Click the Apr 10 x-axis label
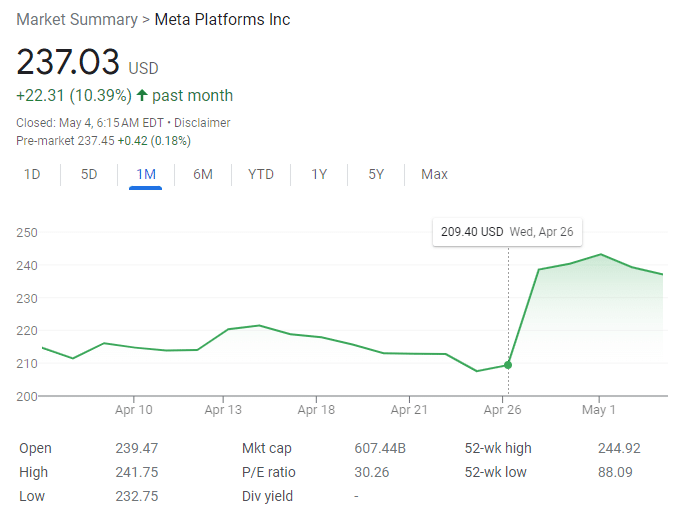Viewport: 683px width, 514px height. pos(134,410)
